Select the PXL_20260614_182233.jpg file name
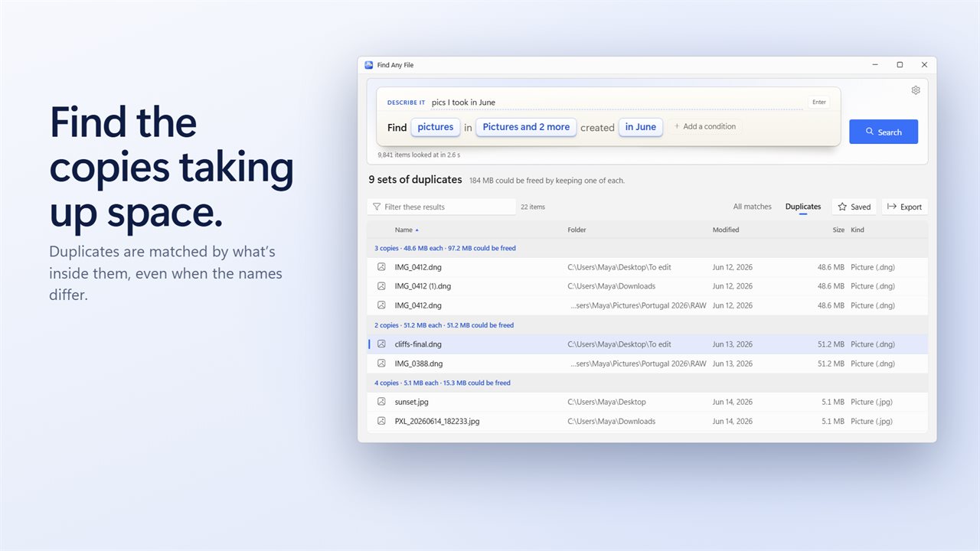Screen dimensions: 980x551 [437, 421]
